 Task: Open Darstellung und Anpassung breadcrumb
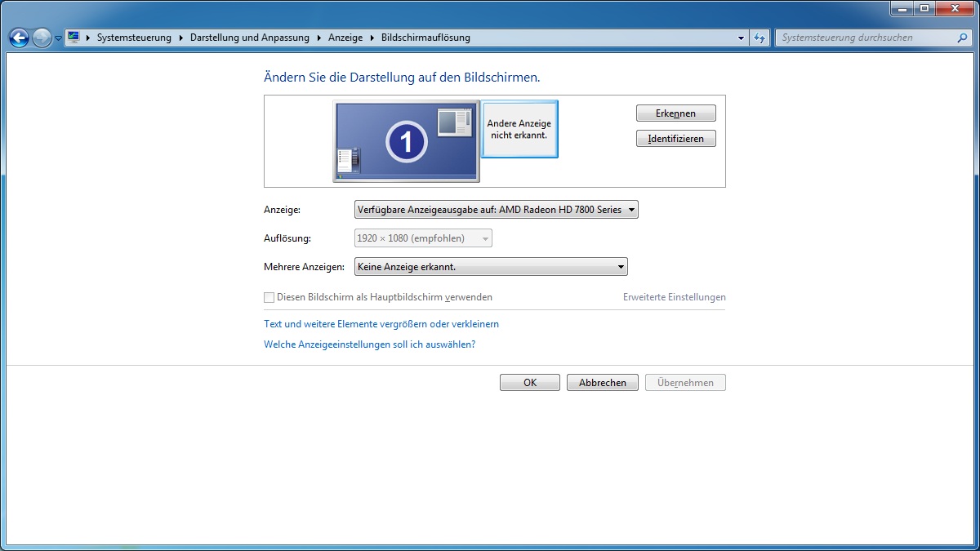(x=250, y=38)
